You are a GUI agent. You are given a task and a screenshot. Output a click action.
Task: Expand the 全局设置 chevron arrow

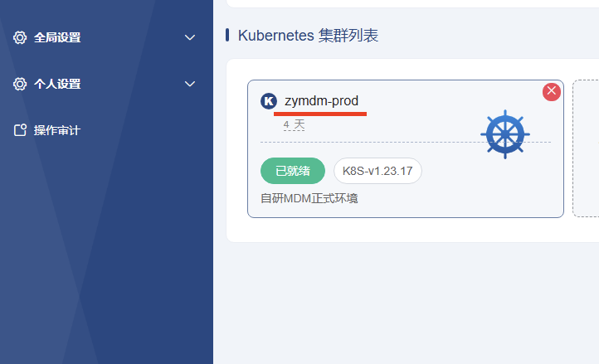[190, 37]
